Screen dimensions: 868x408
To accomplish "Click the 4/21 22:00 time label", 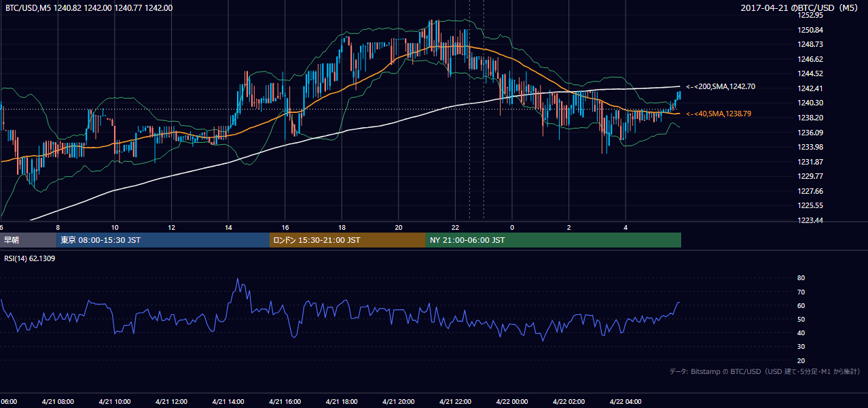I will coord(454,402).
